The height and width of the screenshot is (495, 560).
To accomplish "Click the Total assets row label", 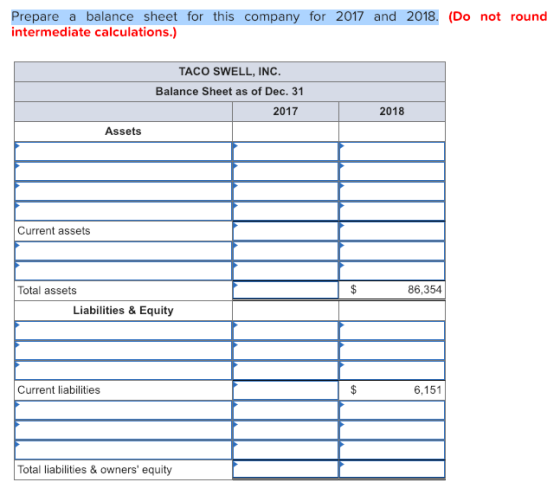I will [47, 290].
